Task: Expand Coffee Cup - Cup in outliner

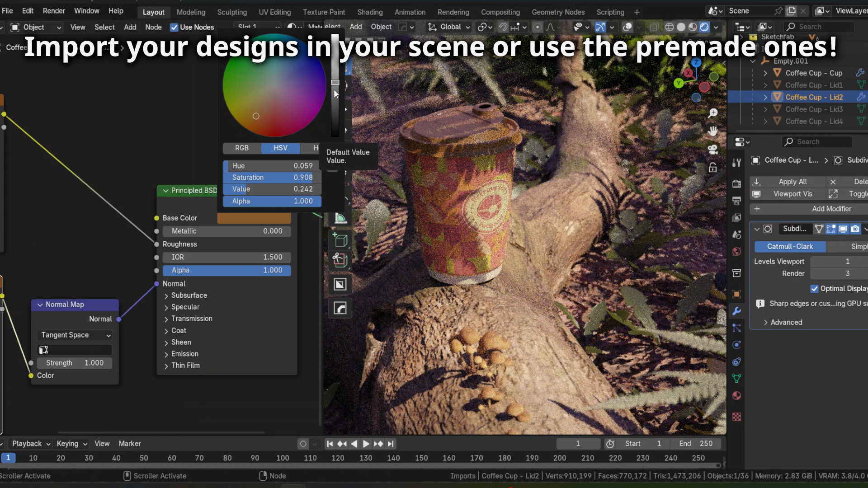Action: pyautogui.click(x=765, y=73)
